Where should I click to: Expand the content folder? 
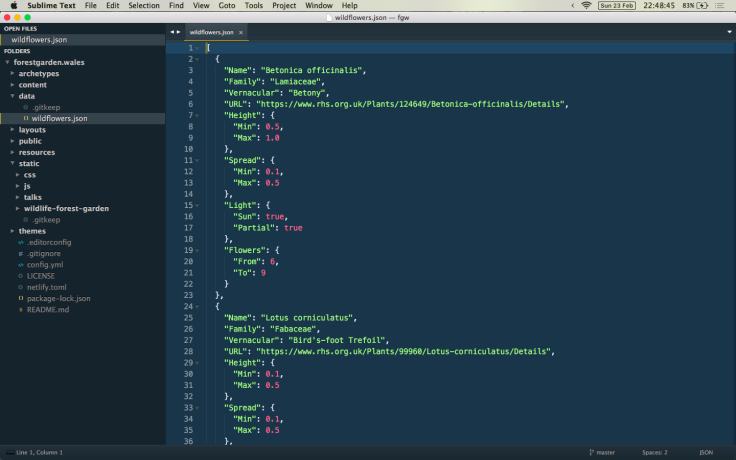click(12, 84)
